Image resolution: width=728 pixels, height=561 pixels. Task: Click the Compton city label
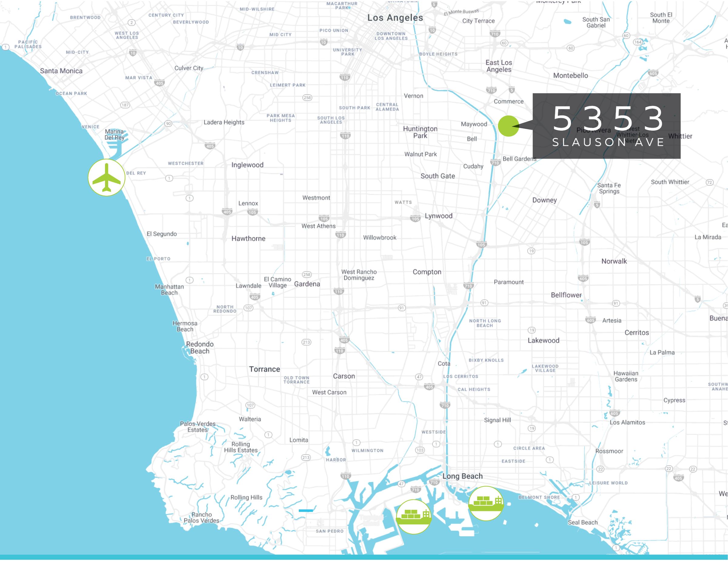(427, 272)
